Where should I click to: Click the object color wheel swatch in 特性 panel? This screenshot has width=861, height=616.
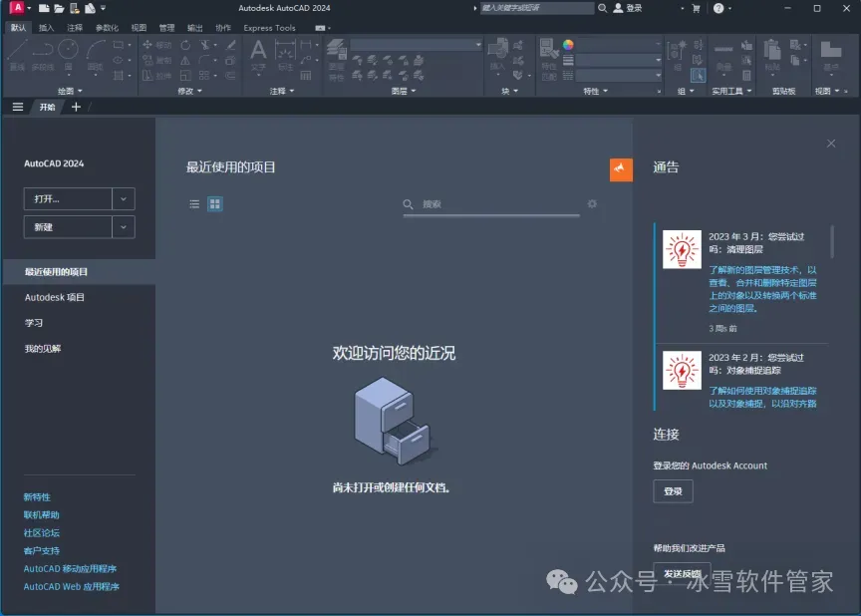click(x=568, y=45)
